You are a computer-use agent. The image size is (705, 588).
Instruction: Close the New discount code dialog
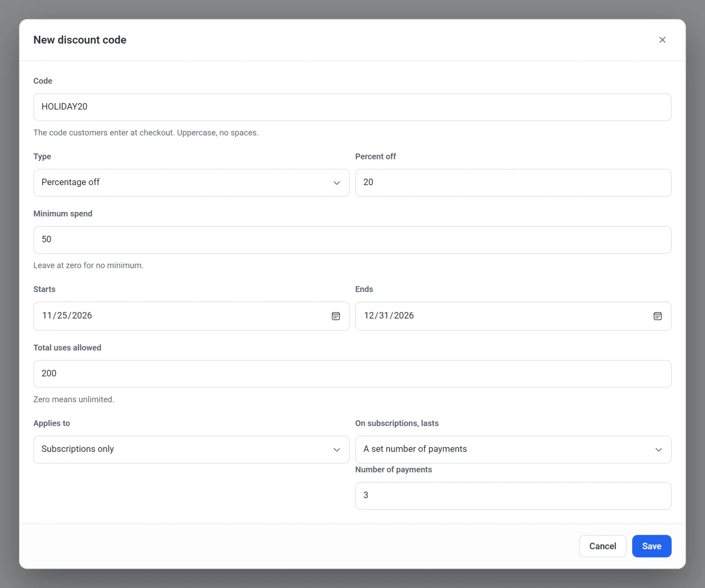point(662,40)
